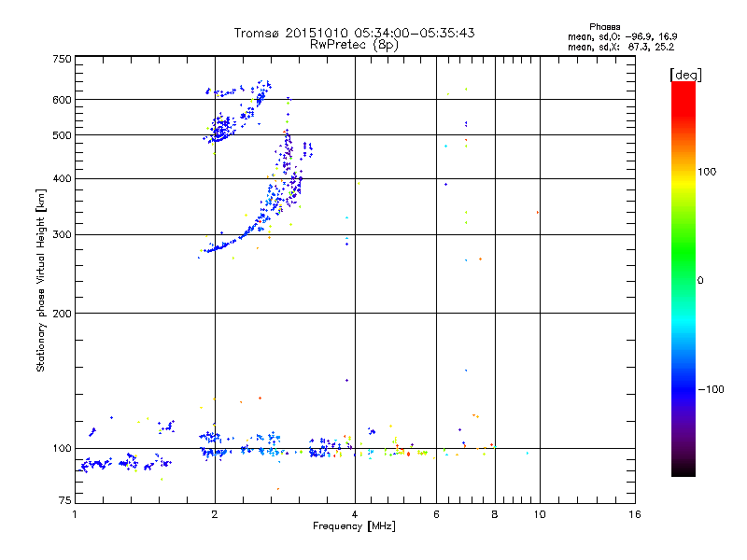Click the y-axis tick label '600'
Screen dimensions: 747x560
tap(62, 100)
